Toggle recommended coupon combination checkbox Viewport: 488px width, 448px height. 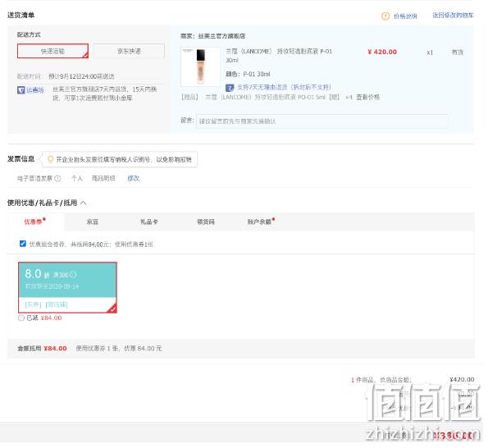click(x=23, y=244)
